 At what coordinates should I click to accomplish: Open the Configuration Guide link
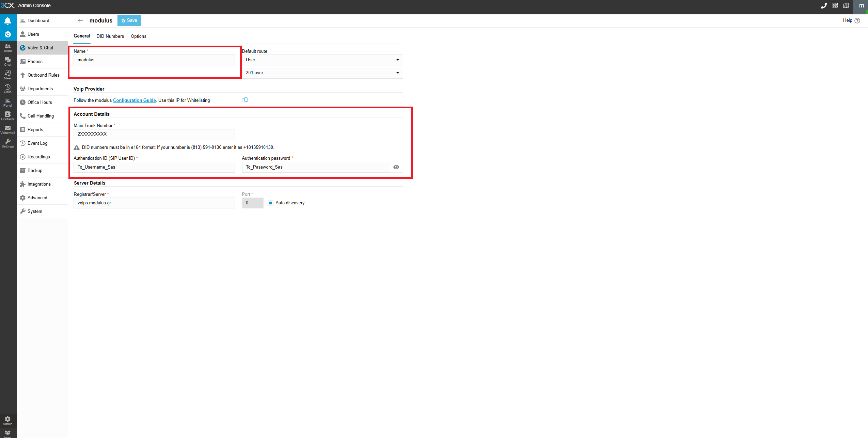134,100
